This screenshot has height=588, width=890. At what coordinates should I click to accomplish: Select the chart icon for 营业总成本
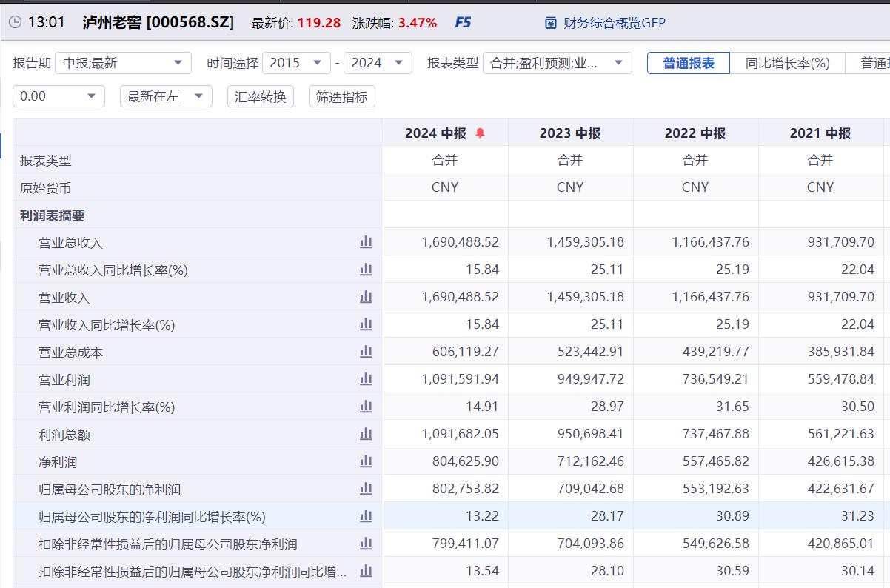(366, 352)
